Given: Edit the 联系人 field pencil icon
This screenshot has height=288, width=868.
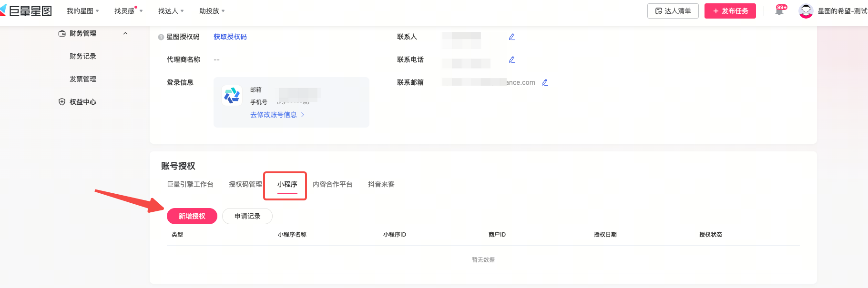Looking at the screenshot, I should pos(512,37).
